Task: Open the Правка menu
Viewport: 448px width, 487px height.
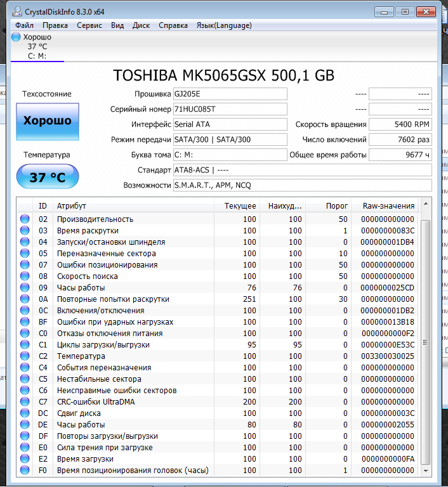Action: click(55, 25)
